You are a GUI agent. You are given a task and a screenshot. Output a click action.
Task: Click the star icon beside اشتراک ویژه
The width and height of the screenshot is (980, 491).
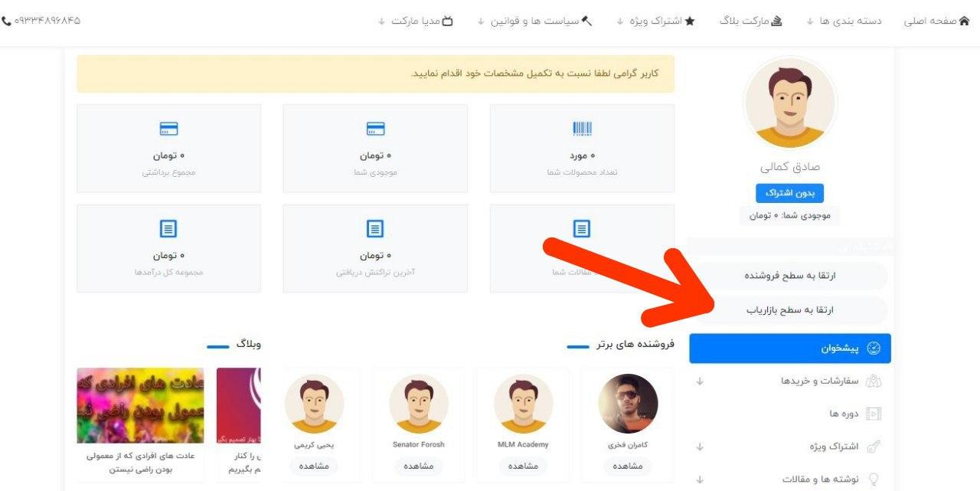pyautogui.click(x=689, y=21)
